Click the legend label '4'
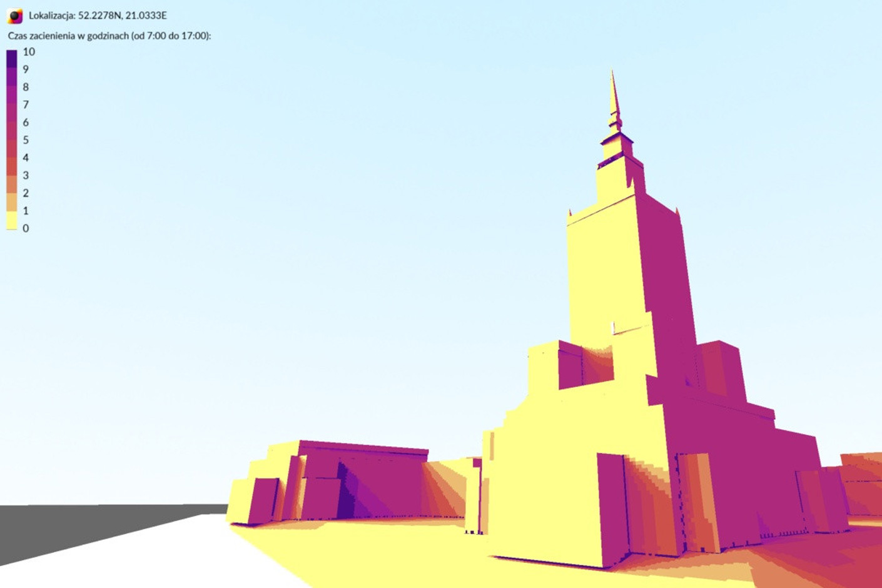882x588 pixels. 26,158
